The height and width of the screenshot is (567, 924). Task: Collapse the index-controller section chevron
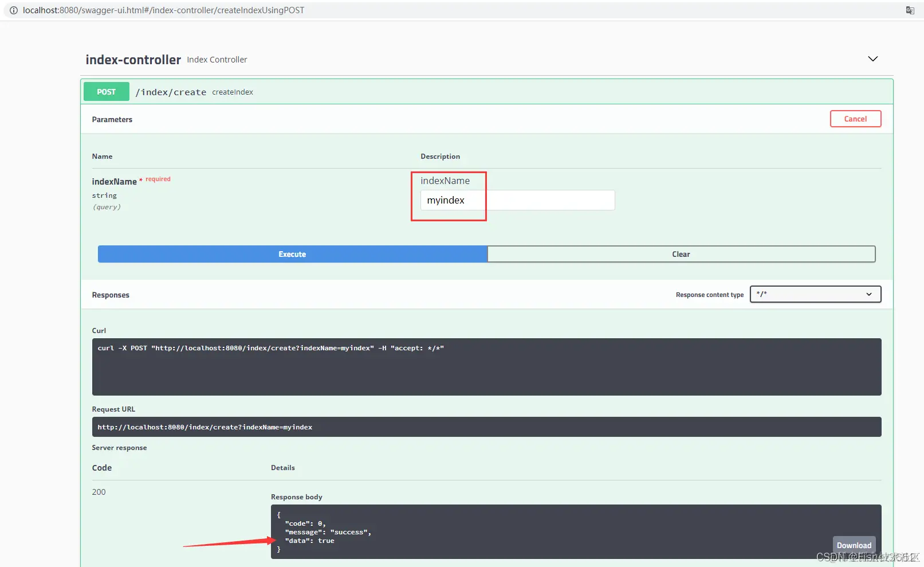[x=872, y=59]
